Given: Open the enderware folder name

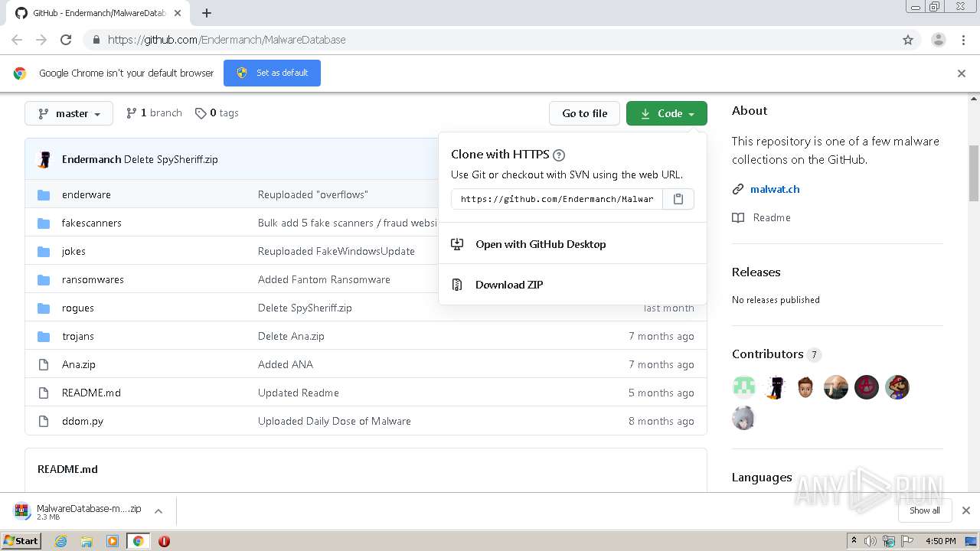Looking at the screenshot, I should pyautogui.click(x=87, y=194).
